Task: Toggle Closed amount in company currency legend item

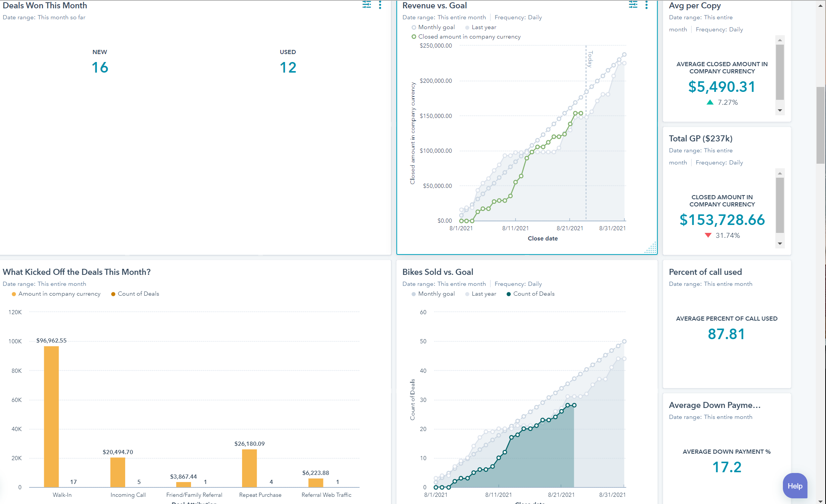Action: click(466, 37)
